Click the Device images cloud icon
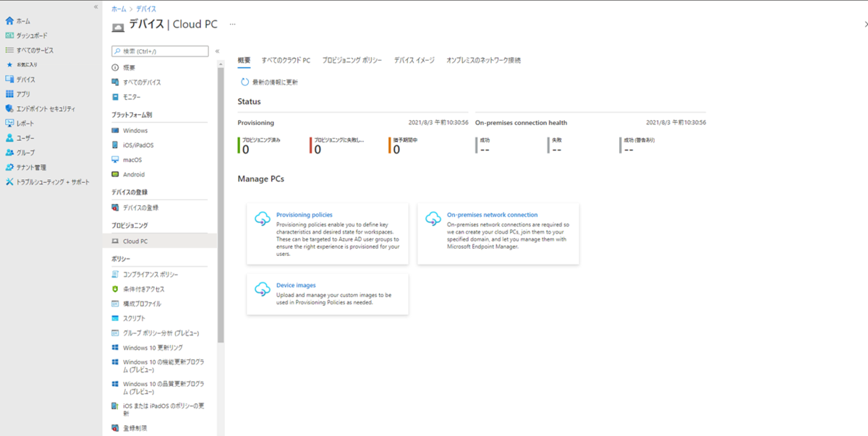 (263, 289)
